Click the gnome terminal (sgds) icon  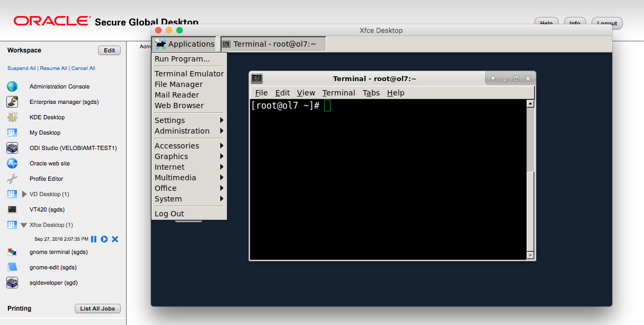tap(12, 252)
